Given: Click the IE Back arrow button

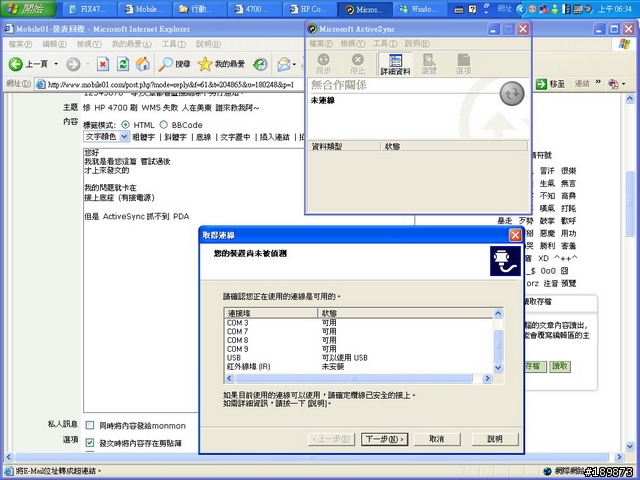Looking at the screenshot, I should point(16,64).
